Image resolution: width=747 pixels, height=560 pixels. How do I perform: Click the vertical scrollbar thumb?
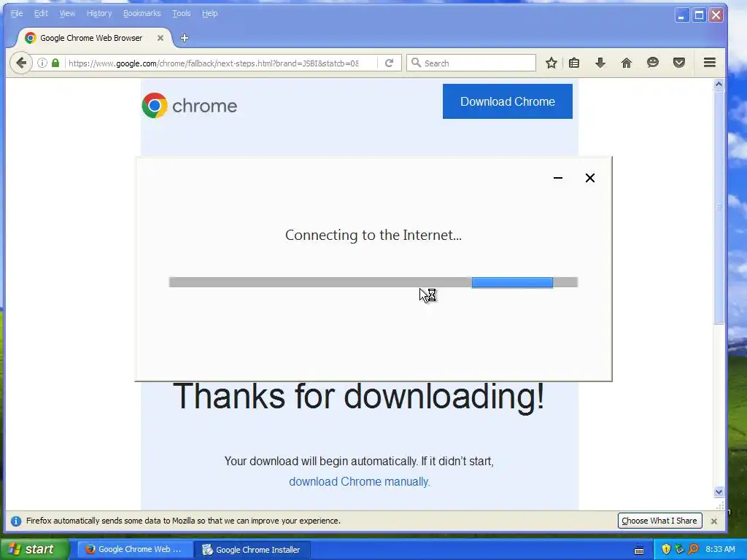tap(719, 208)
